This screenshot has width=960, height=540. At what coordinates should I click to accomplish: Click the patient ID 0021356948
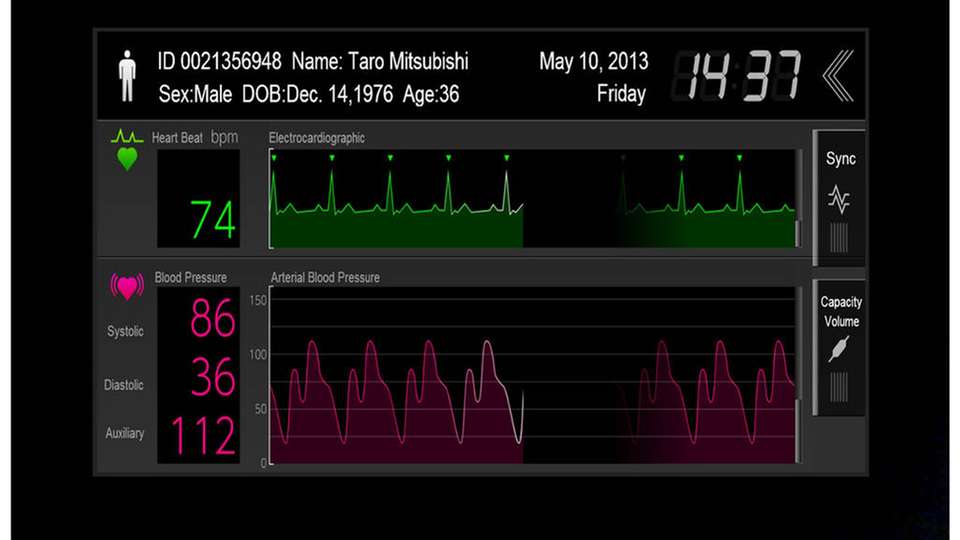point(219,61)
